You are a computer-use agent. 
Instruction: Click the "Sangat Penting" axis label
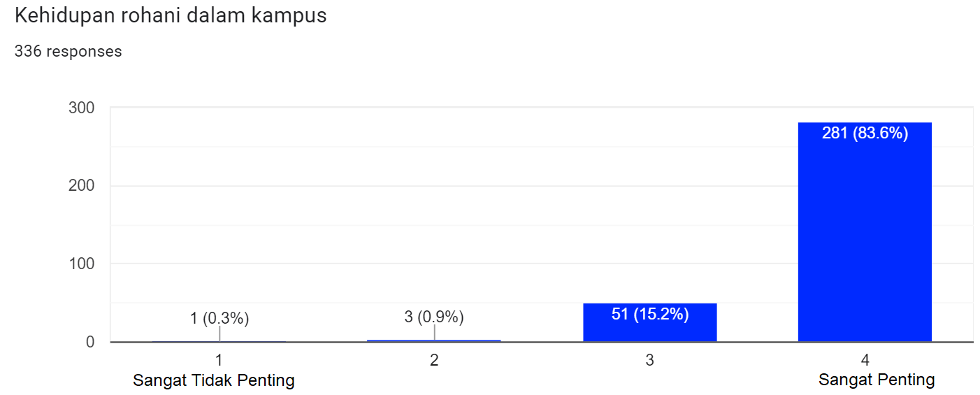click(x=877, y=380)
